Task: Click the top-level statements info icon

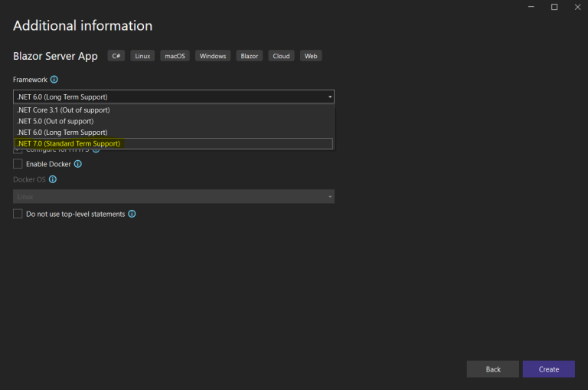Action: click(x=132, y=215)
